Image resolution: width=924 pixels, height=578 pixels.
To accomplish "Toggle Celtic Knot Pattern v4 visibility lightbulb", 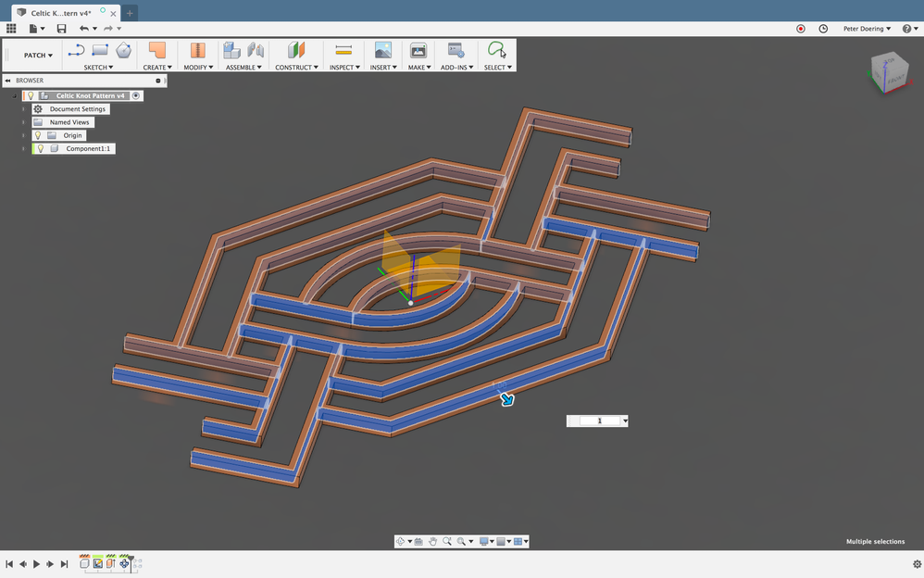I will pyautogui.click(x=31, y=95).
